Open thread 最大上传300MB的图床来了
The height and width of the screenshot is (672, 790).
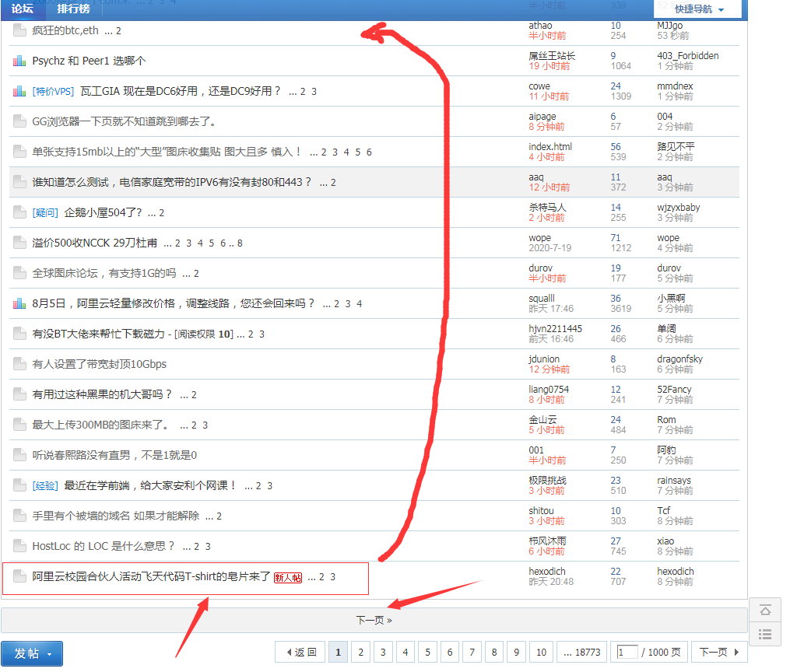100,425
